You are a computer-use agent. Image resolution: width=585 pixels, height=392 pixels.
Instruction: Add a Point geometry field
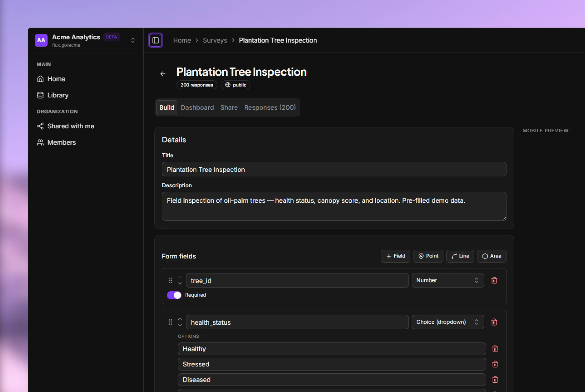click(428, 256)
